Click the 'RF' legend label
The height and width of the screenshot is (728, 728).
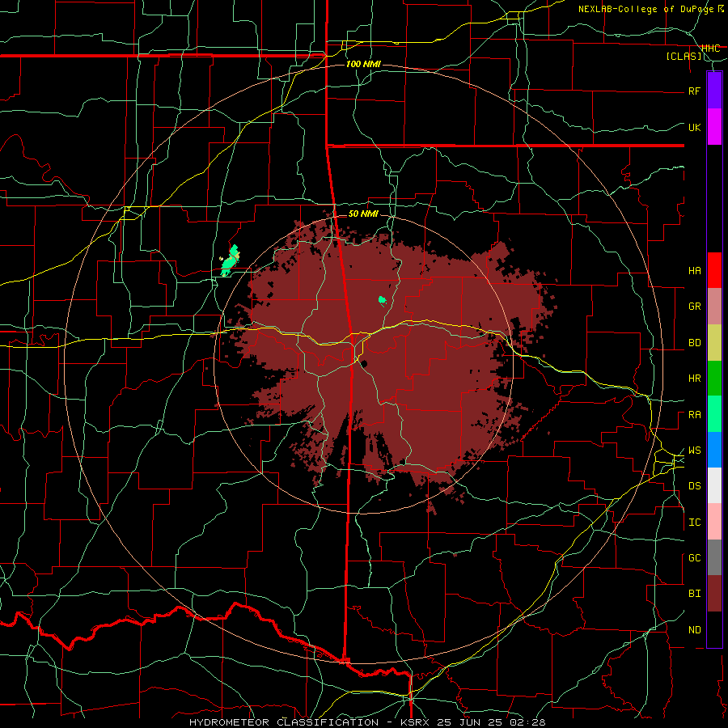pyautogui.click(x=695, y=91)
